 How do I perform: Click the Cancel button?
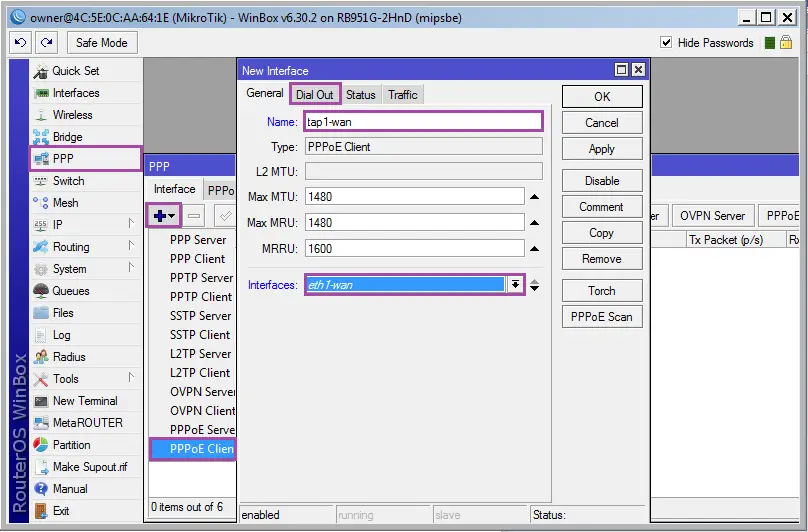pyautogui.click(x=602, y=123)
